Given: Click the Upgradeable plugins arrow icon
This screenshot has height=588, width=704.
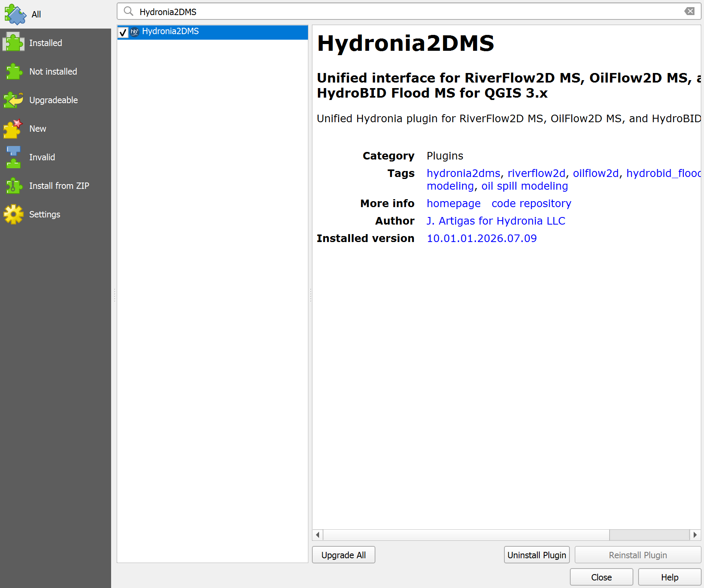Looking at the screenshot, I should click(x=13, y=100).
